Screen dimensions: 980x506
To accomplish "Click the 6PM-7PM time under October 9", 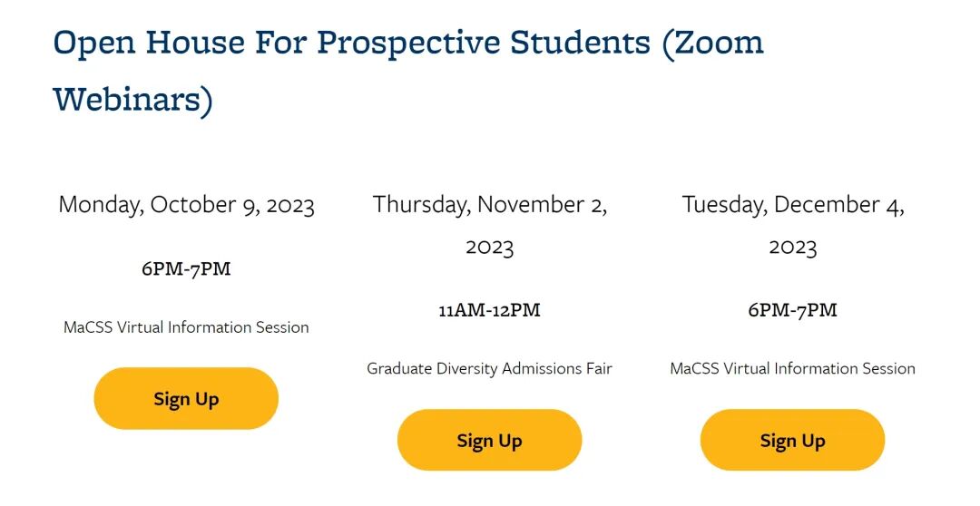I will coord(186,269).
